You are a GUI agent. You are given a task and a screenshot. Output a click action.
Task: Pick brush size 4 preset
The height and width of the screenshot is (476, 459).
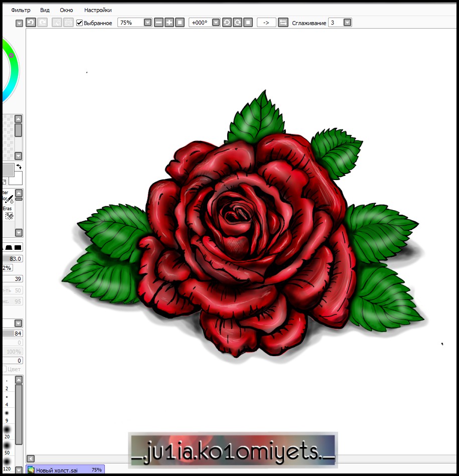(x=7, y=400)
